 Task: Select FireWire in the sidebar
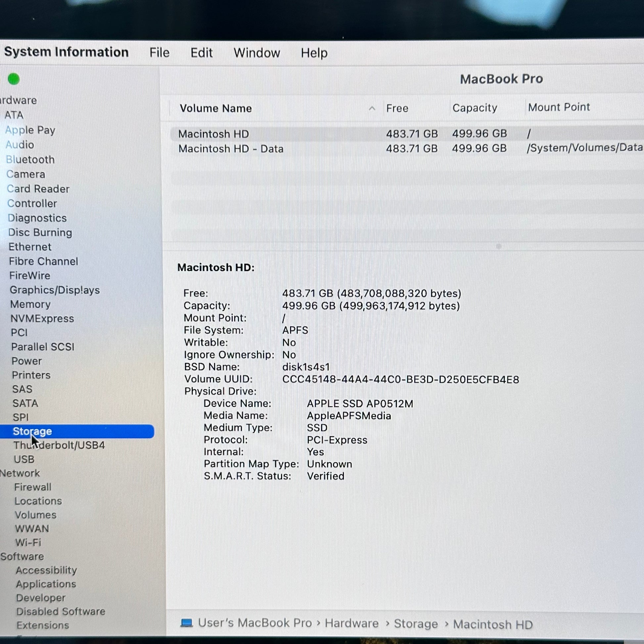pos(30,275)
